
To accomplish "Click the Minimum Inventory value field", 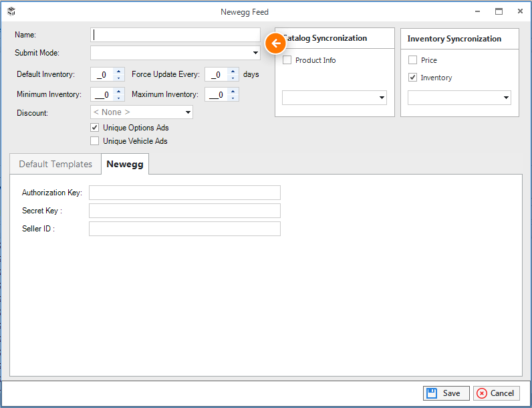I will (102, 94).
